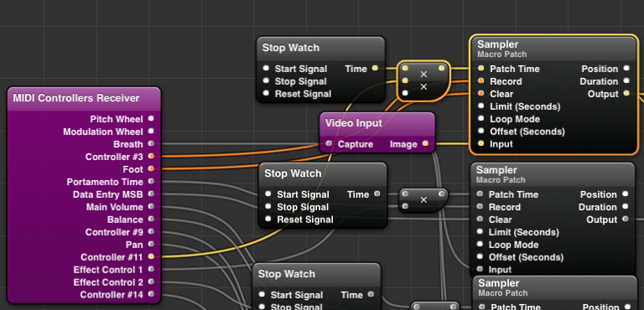The image size is (644, 310).
Task: Click Input port of selected top Sampler
Action: (481, 144)
